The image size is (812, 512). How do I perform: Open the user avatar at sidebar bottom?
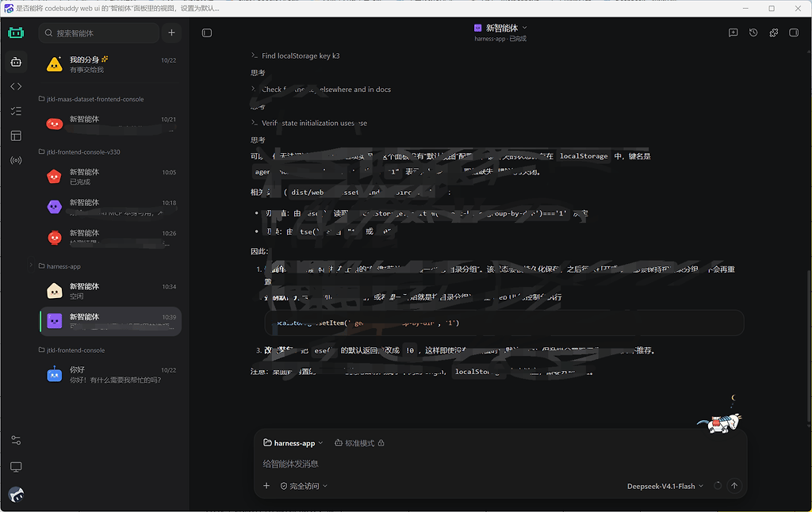[16, 495]
